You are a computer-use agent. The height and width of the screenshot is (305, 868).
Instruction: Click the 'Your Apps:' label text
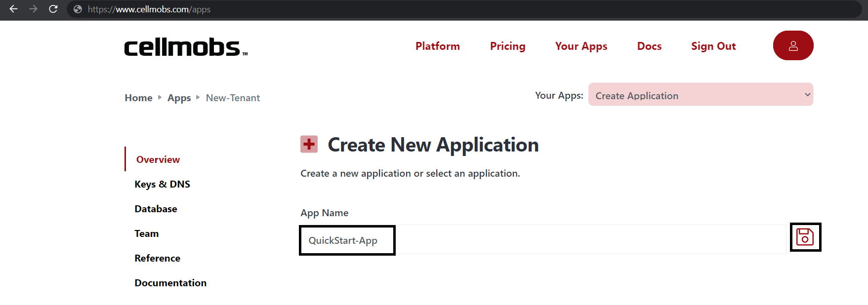tap(559, 95)
